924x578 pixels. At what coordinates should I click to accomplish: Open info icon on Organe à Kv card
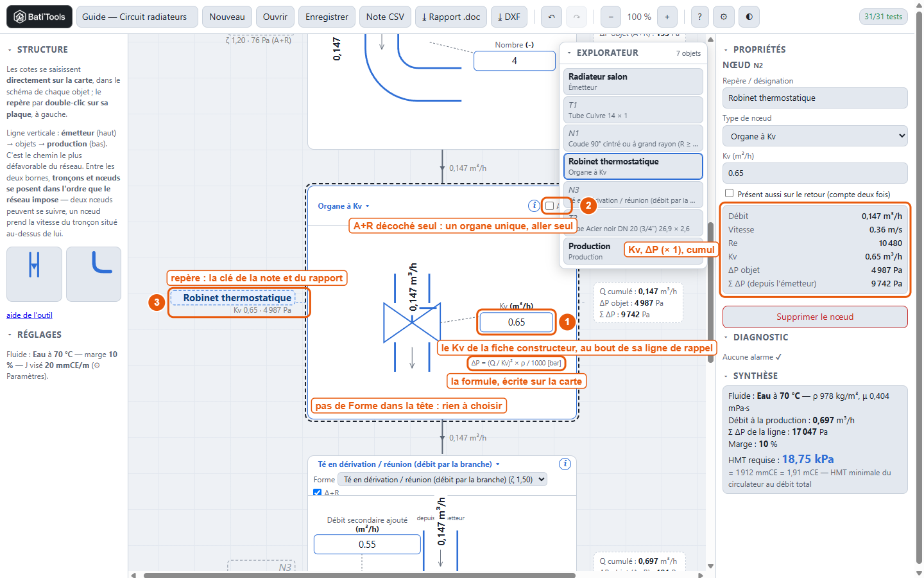[533, 206]
